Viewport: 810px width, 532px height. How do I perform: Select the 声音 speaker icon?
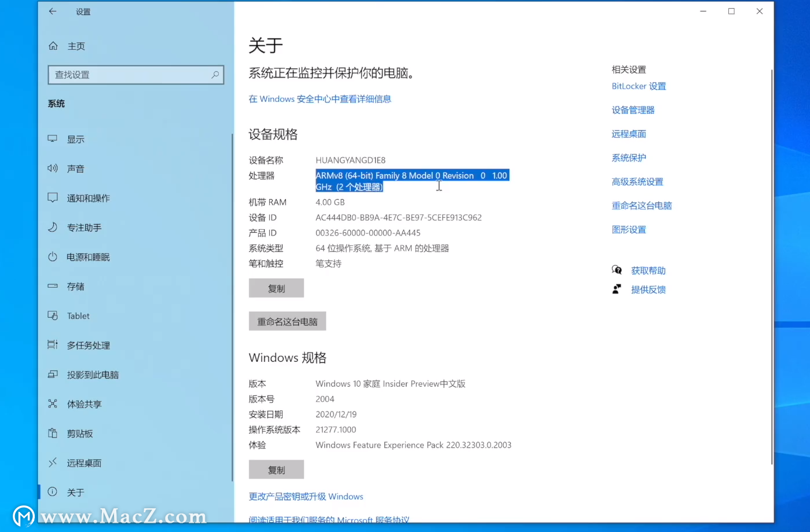pos(53,168)
